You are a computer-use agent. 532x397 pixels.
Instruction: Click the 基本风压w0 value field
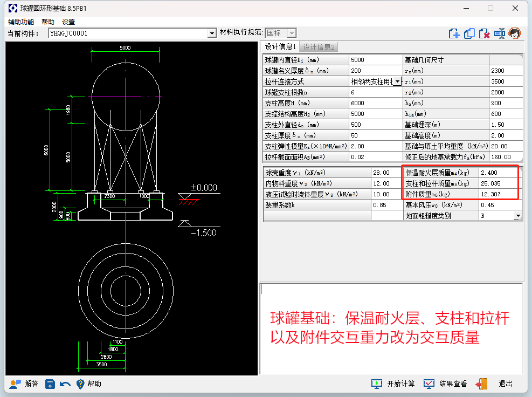pos(500,205)
